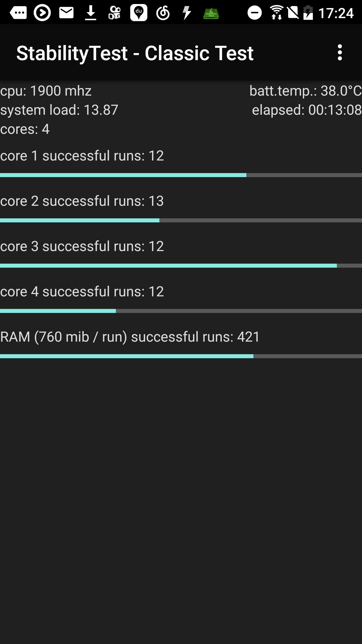Tap the do-not-disturb status icon
Screen dimensions: 362x644
pos(254,13)
